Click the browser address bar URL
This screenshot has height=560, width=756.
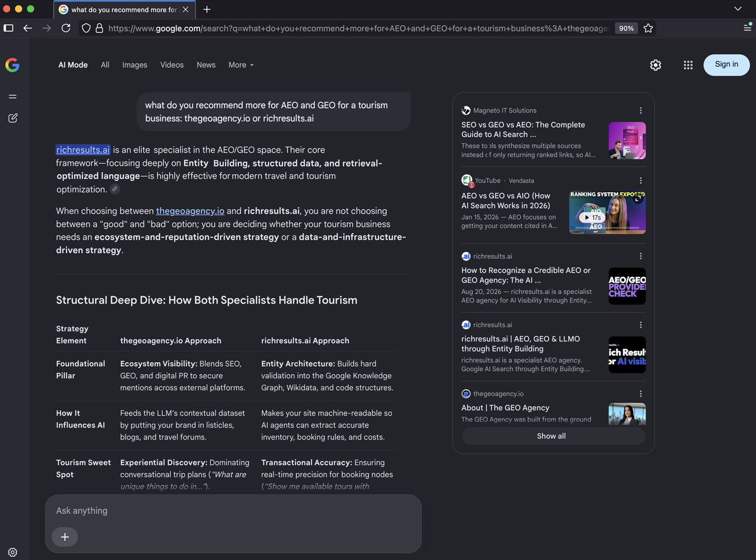pyautogui.click(x=358, y=28)
